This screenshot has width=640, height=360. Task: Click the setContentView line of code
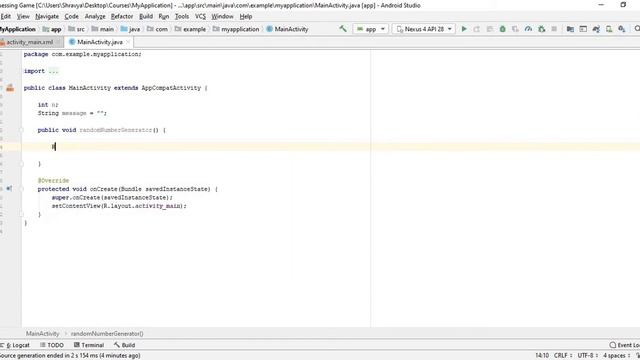pos(119,206)
